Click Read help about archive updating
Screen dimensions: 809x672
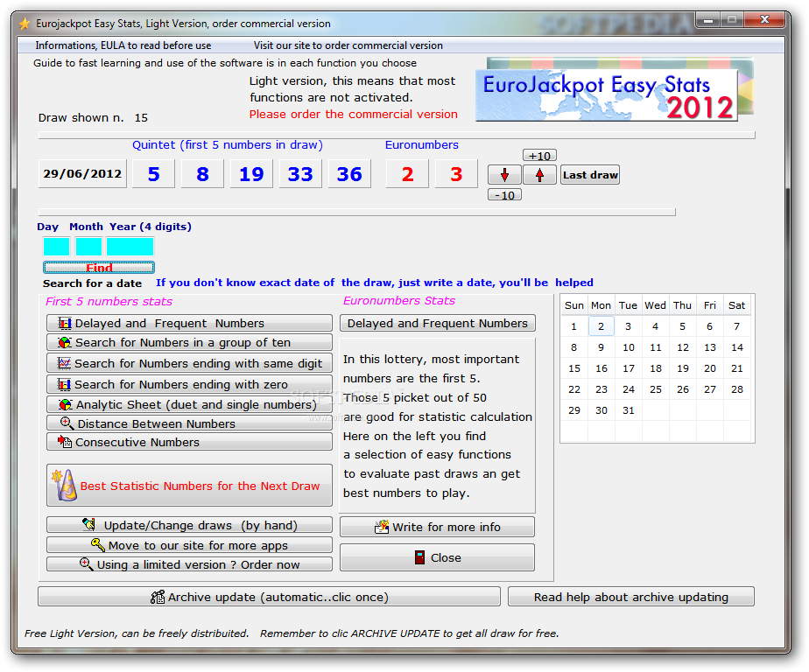pyautogui.click(x=631, y=597)
